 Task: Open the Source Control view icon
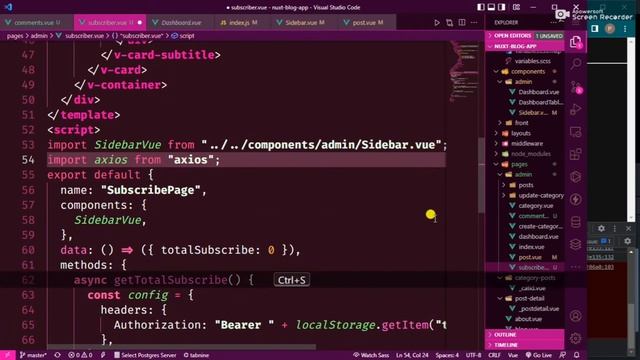576,87
